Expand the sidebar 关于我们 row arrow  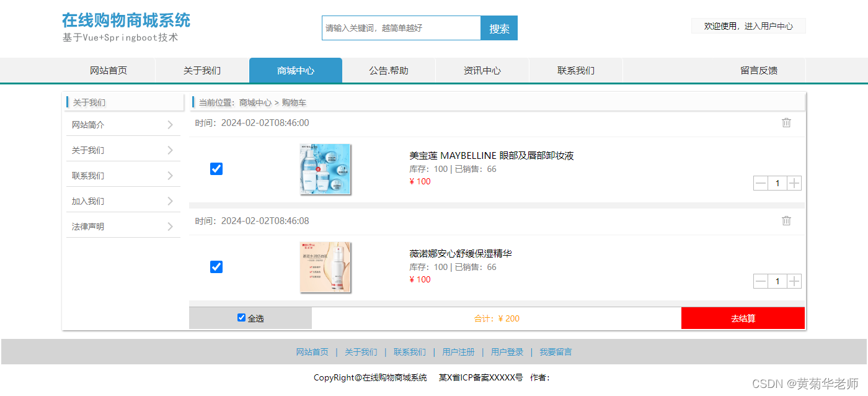point(170,150)
